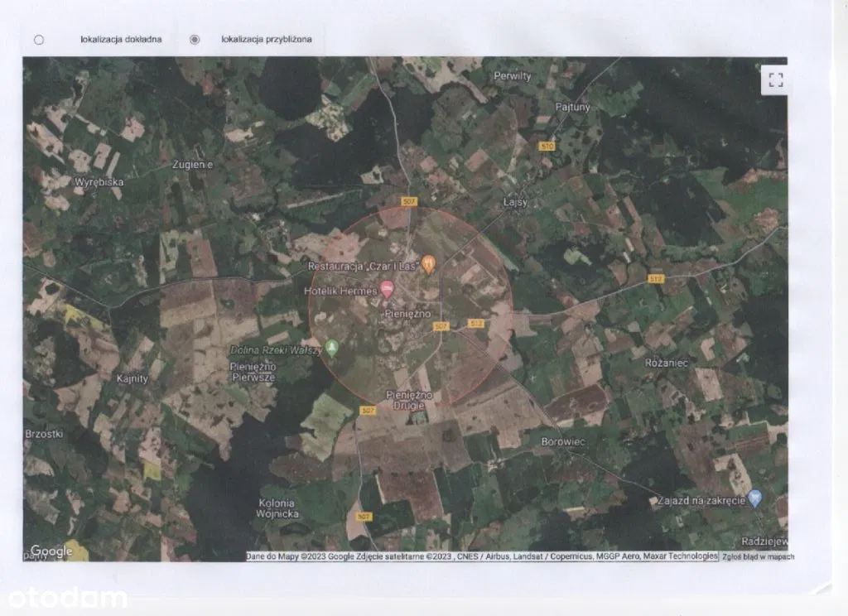Image resolution: width=848 pixels, height=616 pixels.
Task: Select the Hotelik Hermes hotel pin
Action: tap(387, 289)
